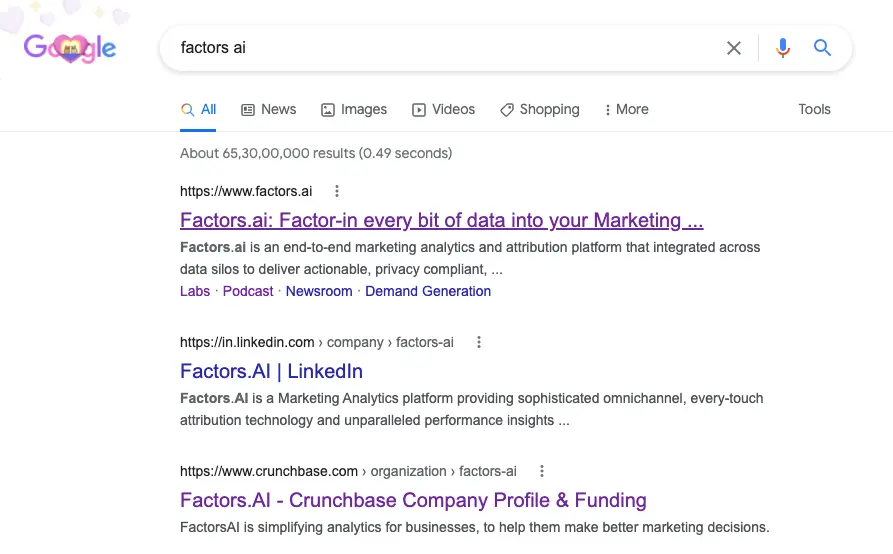The image size is (893, 554).
Task: Start voice search with the microphone icon
Action: click(783, 48)
